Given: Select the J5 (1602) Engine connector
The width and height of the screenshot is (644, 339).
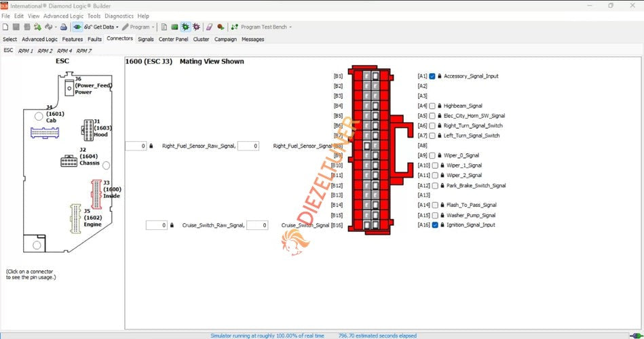Looking at the screenshot, I should [x=75, y=218].
